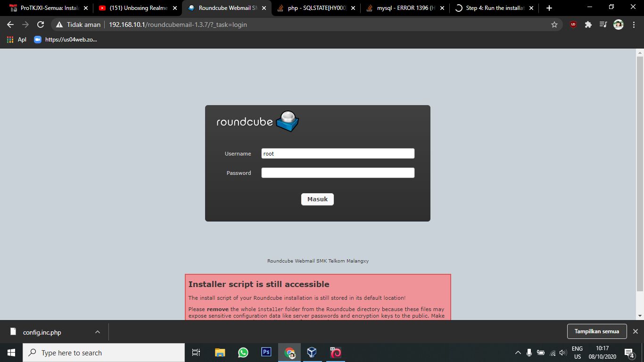644x362 pixels.
Task: Click the Apl apps shortcut in bookmarks bar
Action: click(x=17, y=40)
